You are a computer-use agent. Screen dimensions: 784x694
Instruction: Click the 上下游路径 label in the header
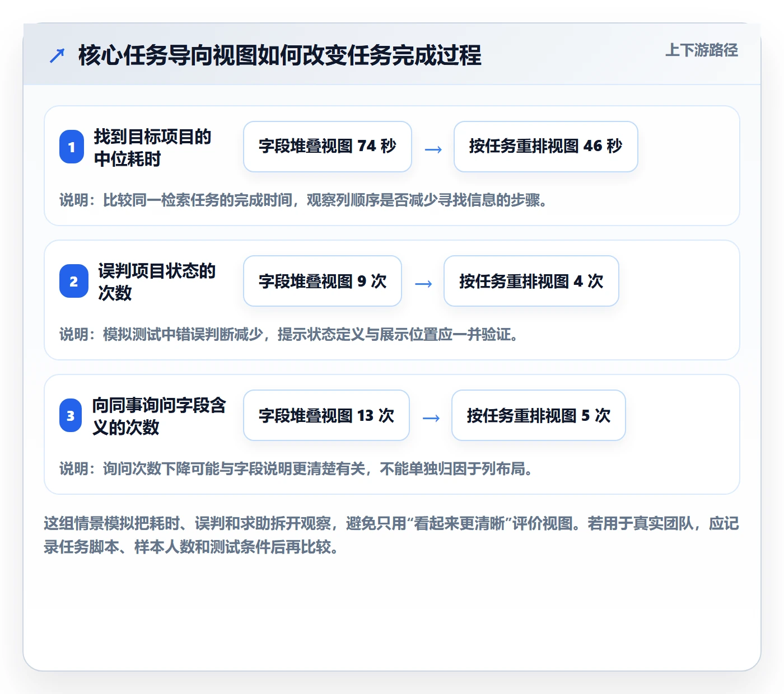pyautogui.click(x=701, y=50)
